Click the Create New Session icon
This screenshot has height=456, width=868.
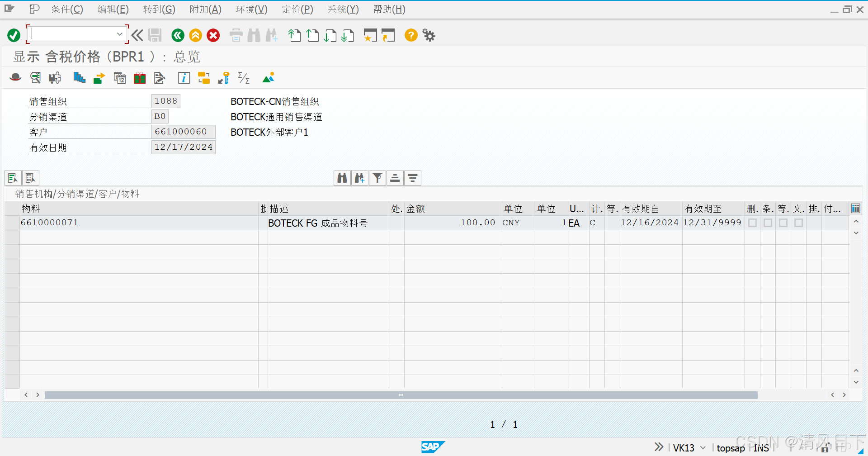(370, 35)
